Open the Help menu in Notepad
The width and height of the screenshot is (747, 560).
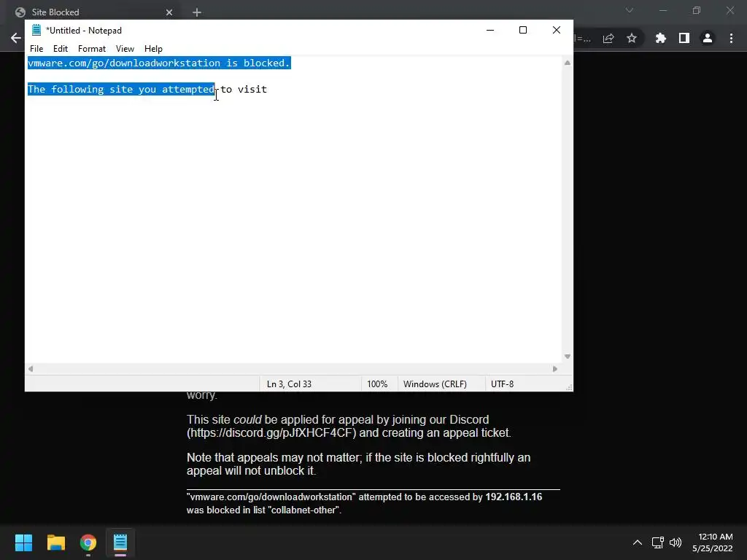click(x=153, y=49)
